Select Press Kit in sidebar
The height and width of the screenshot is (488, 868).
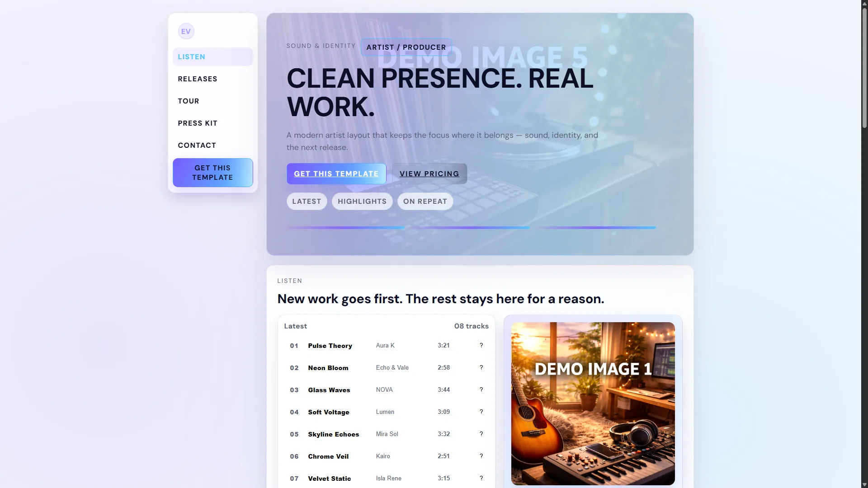212,123
